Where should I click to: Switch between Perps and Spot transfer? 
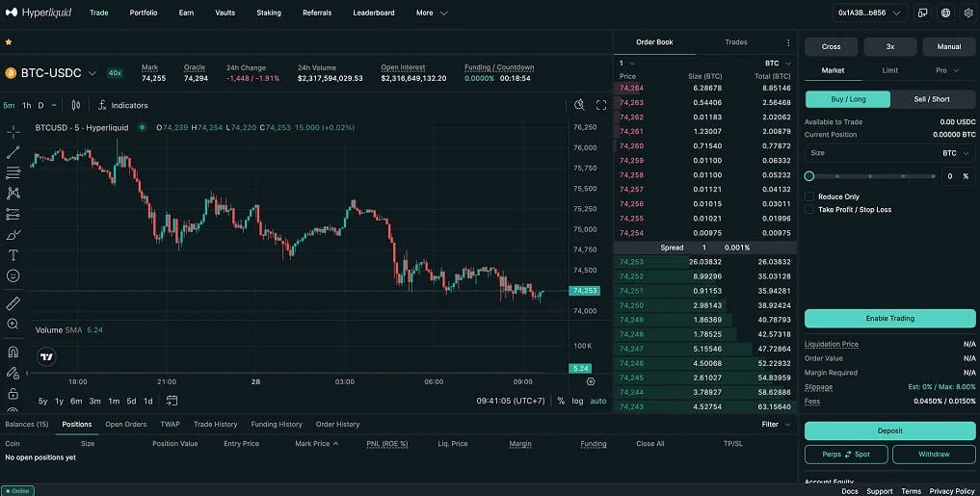click(x=846, y=455)
